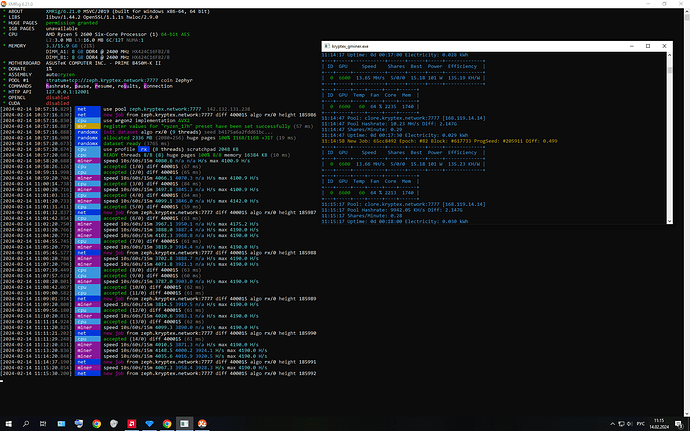Show hidden tray icons chevron

[x=613, y=424]
